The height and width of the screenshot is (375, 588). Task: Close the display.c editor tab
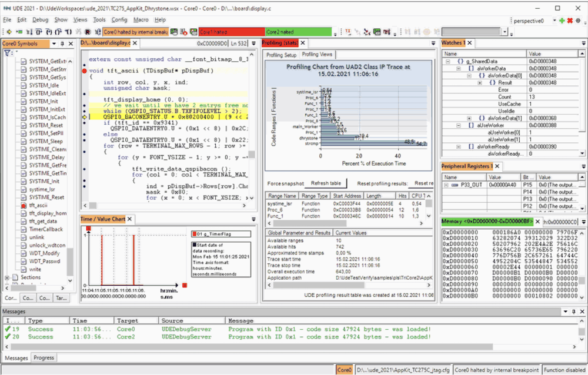tap(135, 43)
